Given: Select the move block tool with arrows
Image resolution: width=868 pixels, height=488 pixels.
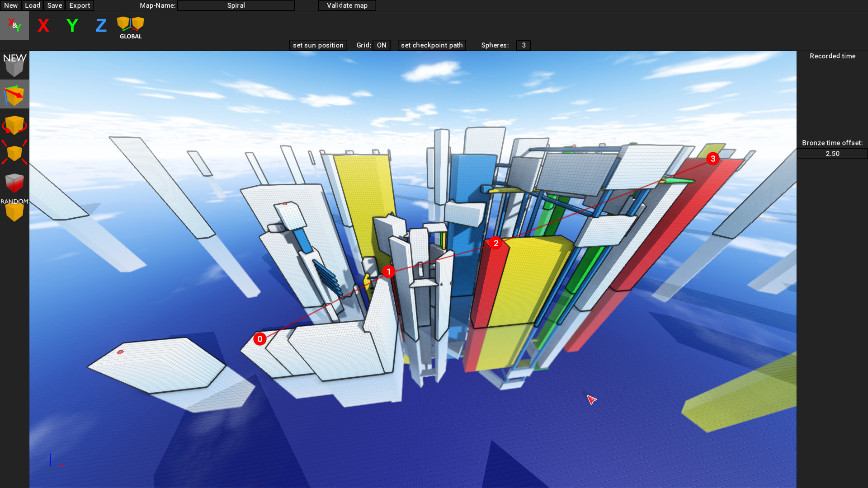Looking at the screenshot, I should (x=14, y=95).
